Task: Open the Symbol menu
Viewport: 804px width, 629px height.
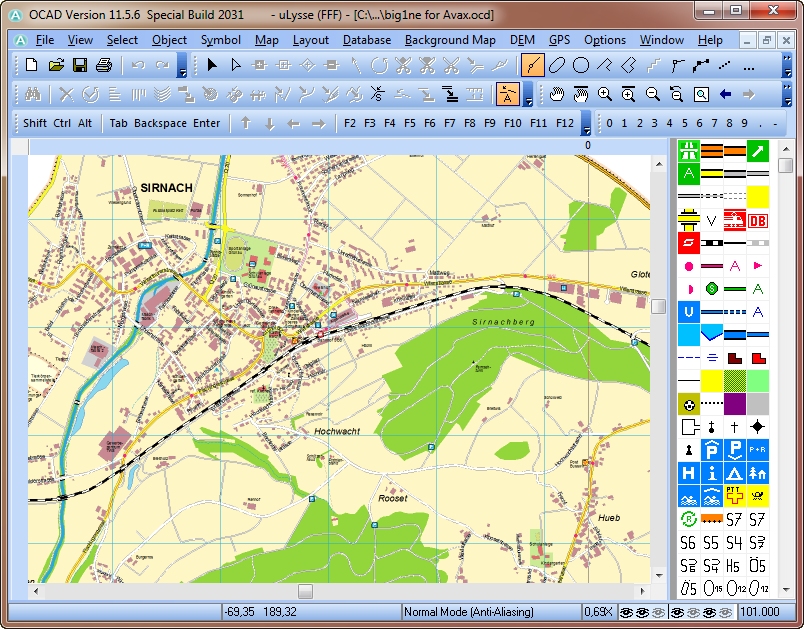Action: 220,40
